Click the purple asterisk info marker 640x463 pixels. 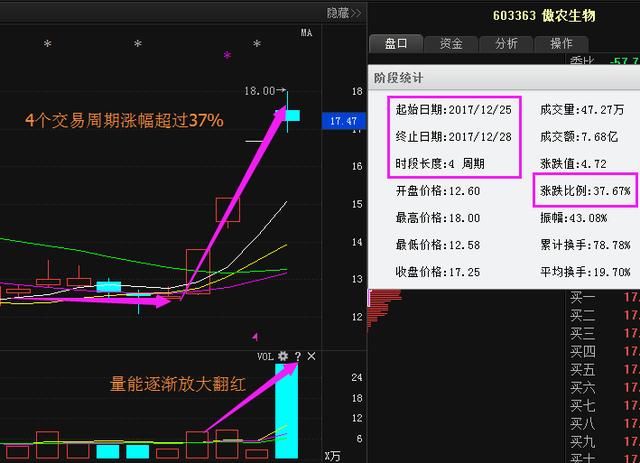(227, 55)
